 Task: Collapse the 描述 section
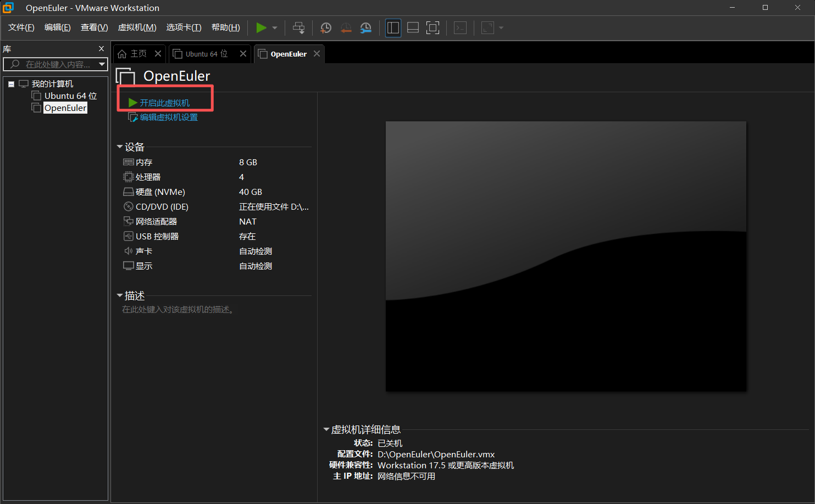point(120,296)
